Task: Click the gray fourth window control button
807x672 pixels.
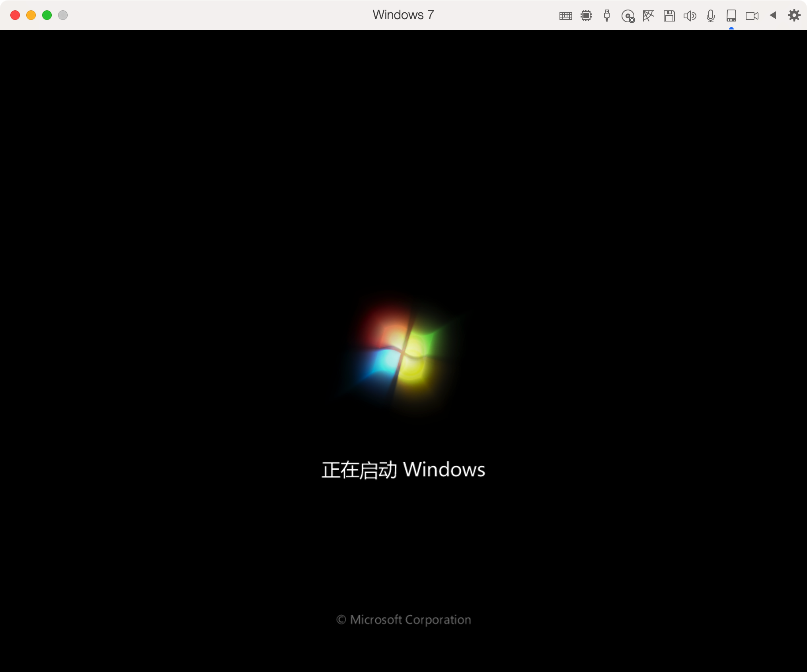Action: 63,15
